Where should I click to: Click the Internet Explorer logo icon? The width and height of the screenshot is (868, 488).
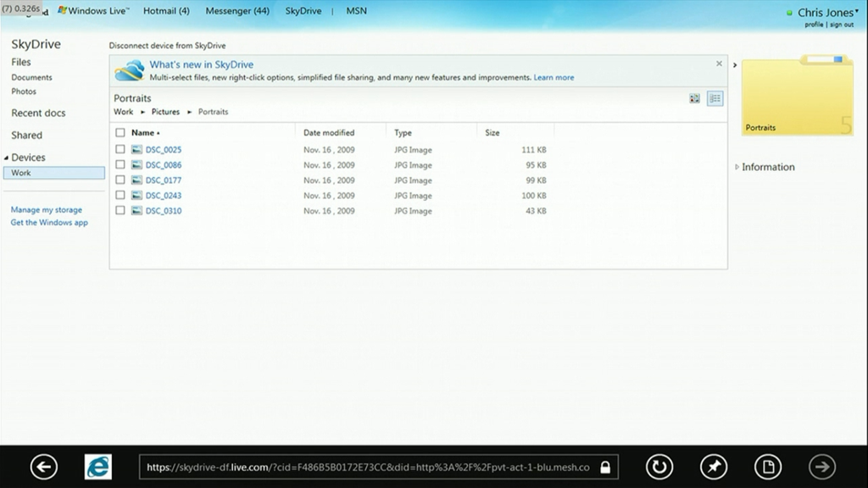(x=98, y=467)
